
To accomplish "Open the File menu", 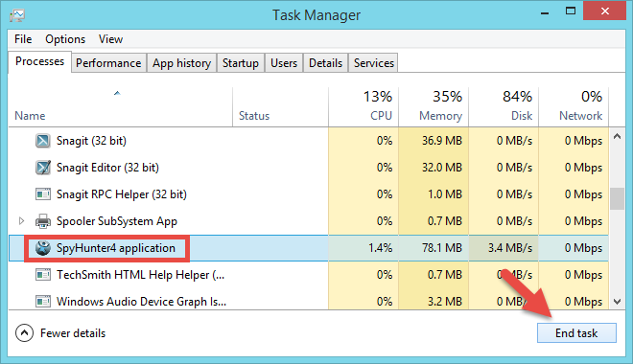I will [23, 39].
